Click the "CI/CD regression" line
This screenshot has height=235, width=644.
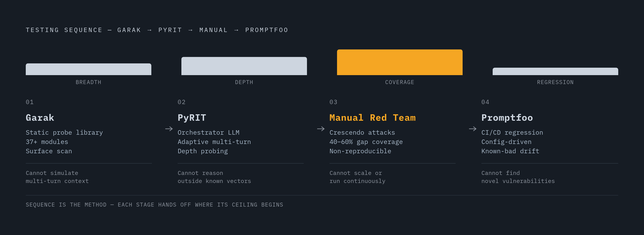[x=512, y=133]
